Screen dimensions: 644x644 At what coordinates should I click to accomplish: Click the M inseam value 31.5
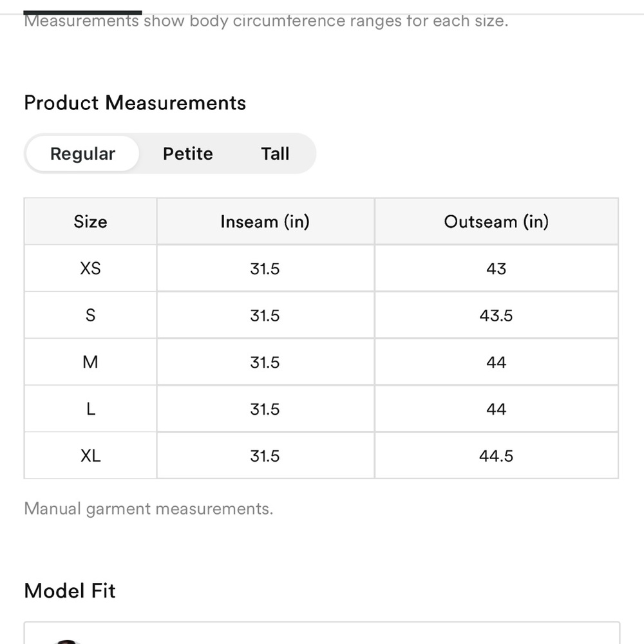[x=265, y=363]
